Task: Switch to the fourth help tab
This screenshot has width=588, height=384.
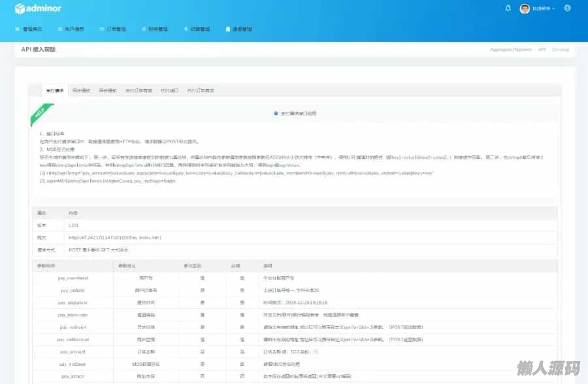Action: pyautogui.click(x=139, y=90)
